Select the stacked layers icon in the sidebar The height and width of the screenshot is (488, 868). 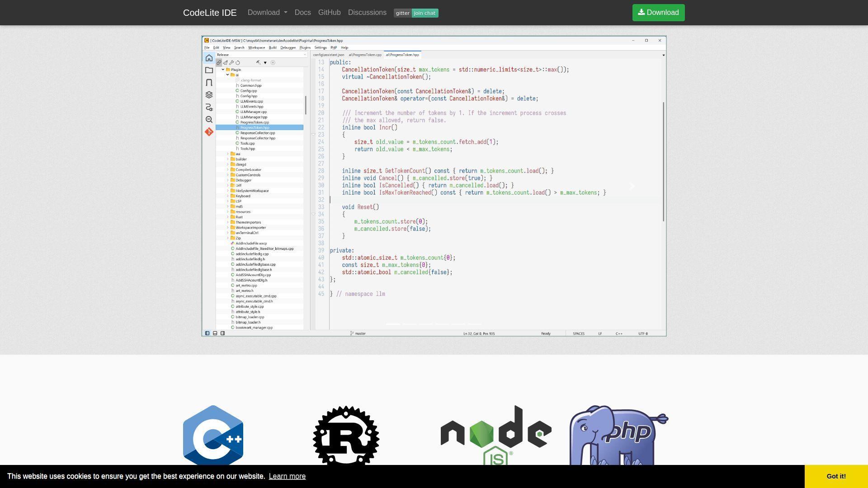209,94
